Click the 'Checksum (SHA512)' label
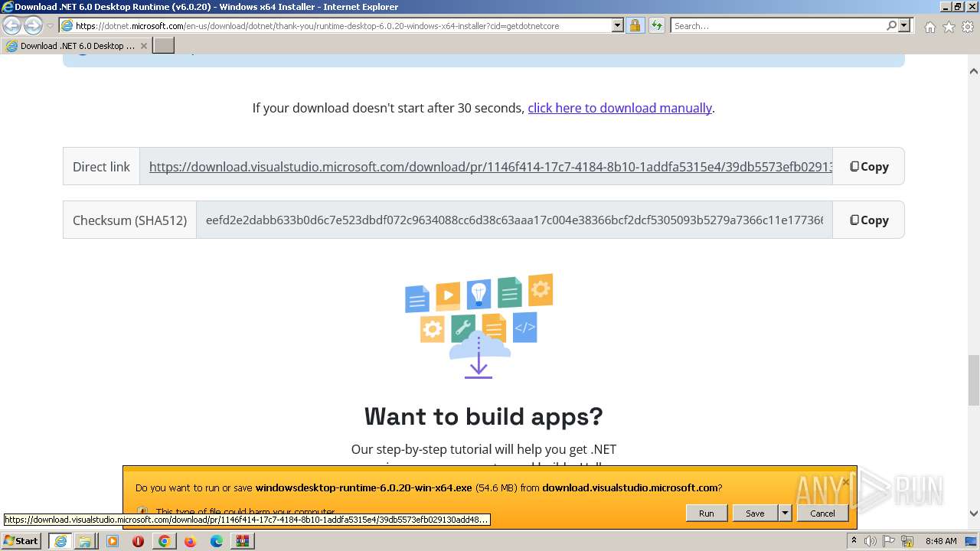Screen dimensions: 980x551 129,220
